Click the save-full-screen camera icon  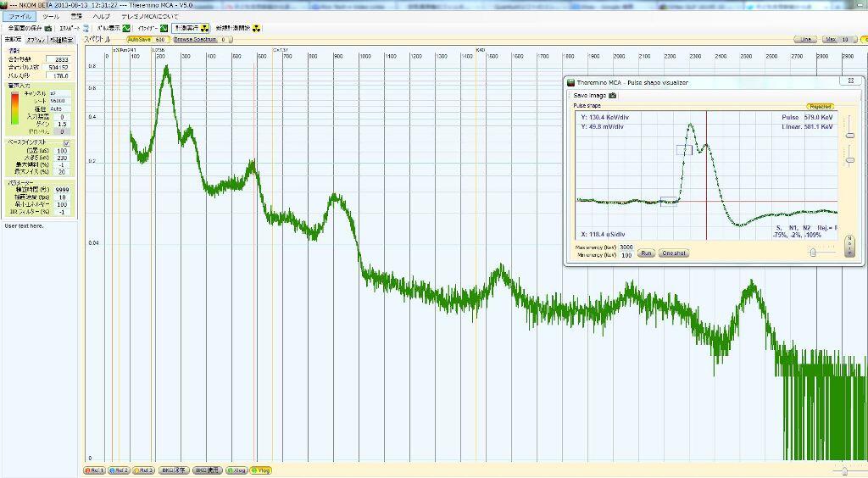[48, 28]
